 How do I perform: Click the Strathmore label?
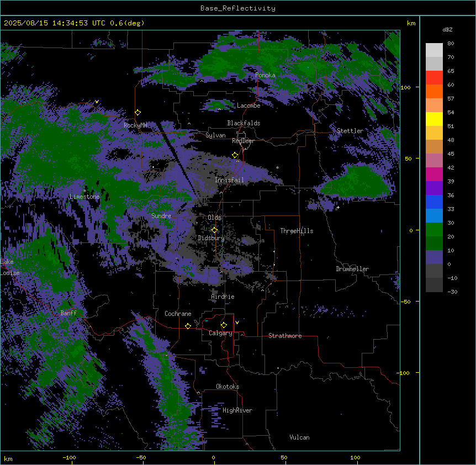point(285,336)
